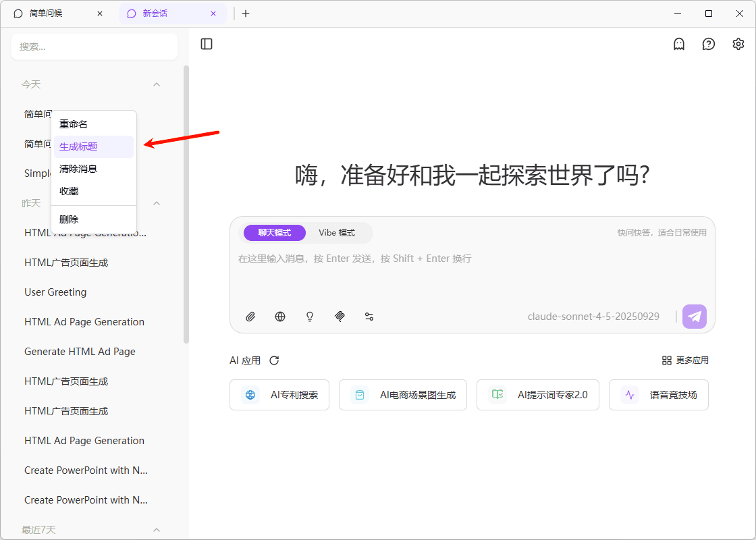Open the AI电商场景图生成 app
The width and height of the screenshot is (756, 540).
click(402, 395)
